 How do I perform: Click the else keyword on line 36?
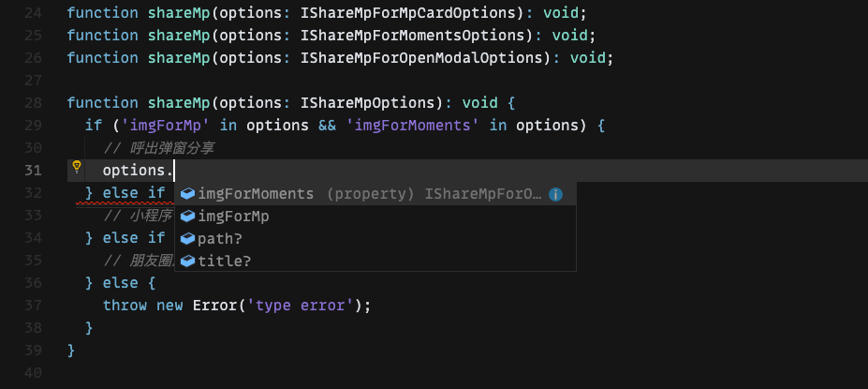(x=121, y=283)
